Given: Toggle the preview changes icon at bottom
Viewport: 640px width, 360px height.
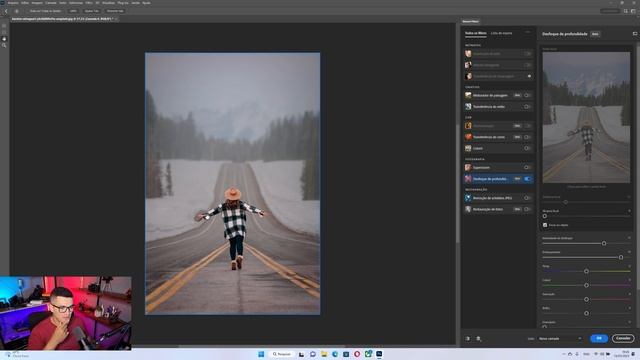Looking at the screenshot, I should tap(467, 338).
